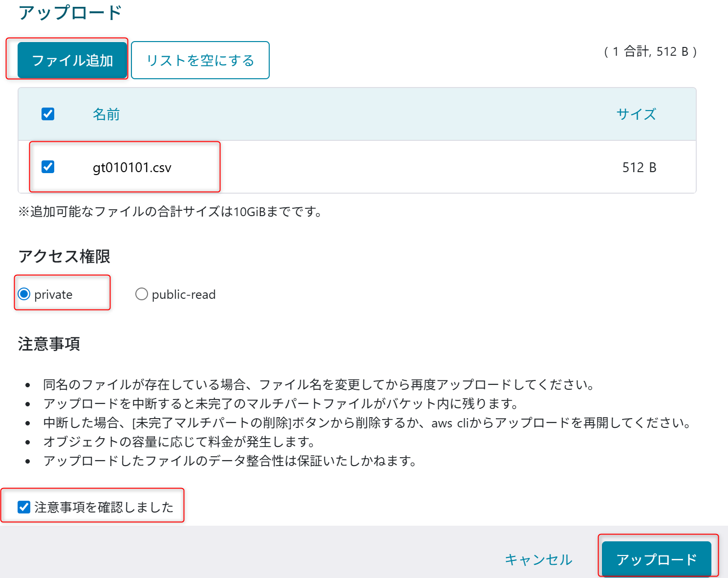The image size is (728, 578).
Task: Click the total size display (1 合計, 512 B)
Action: pyautogui.click(x=650, y=51)
